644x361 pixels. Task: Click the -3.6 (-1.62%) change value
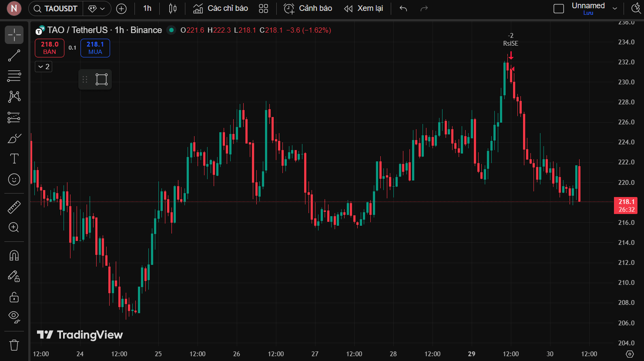click(309, 30)
